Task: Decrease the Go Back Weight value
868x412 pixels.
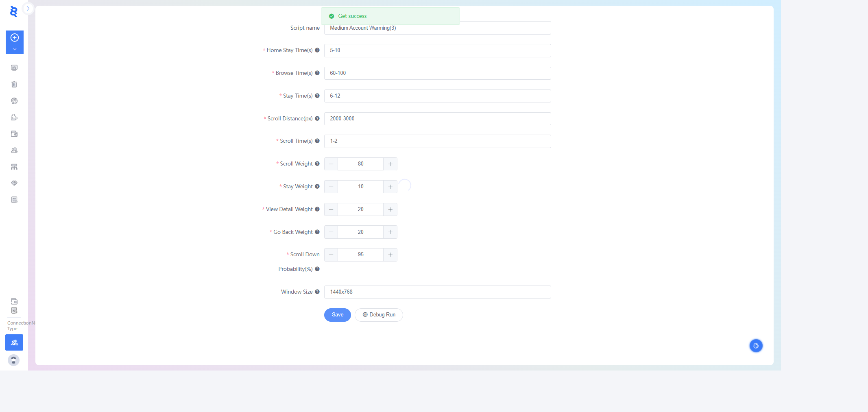Action: tap(331, 232)
